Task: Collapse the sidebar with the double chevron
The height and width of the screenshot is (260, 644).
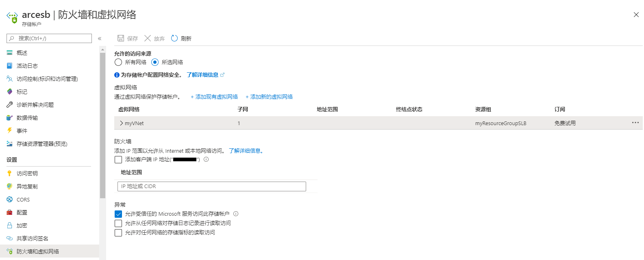Action: tap(100, 39)
